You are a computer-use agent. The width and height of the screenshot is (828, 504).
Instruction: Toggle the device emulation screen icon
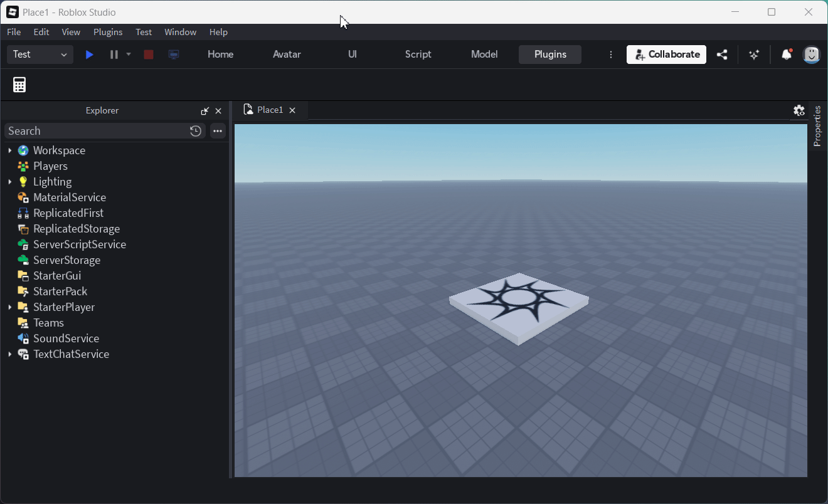coord(173,55)
